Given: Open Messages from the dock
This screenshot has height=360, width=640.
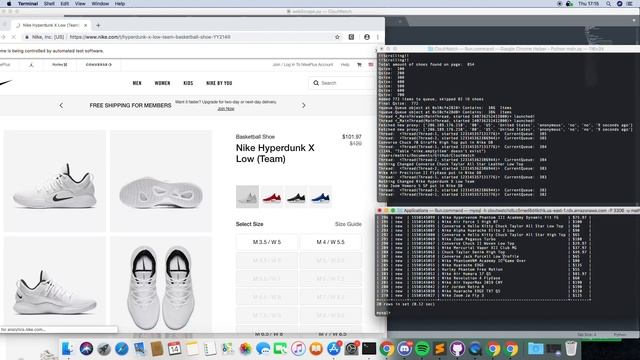Looking at the screenshot, I should (263, 349).
